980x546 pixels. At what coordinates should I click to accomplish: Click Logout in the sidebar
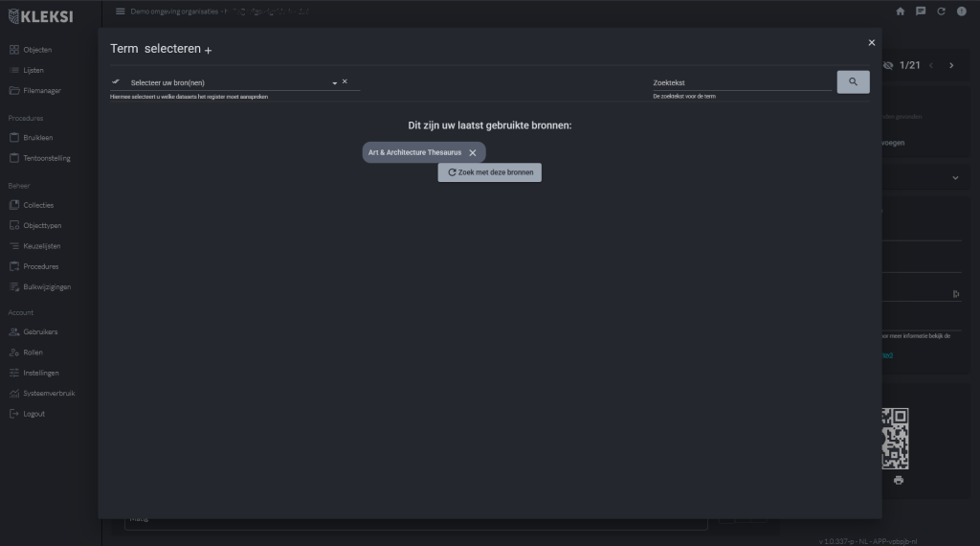point(33,414)
